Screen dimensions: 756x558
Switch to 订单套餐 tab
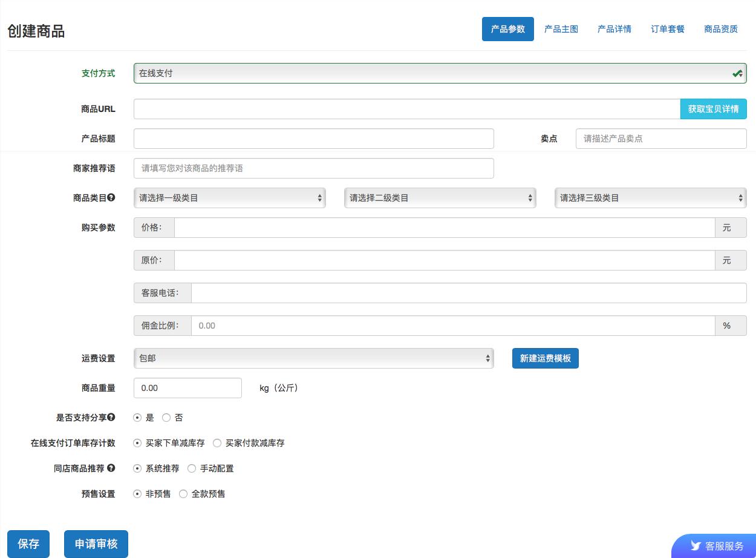point(668,29)
